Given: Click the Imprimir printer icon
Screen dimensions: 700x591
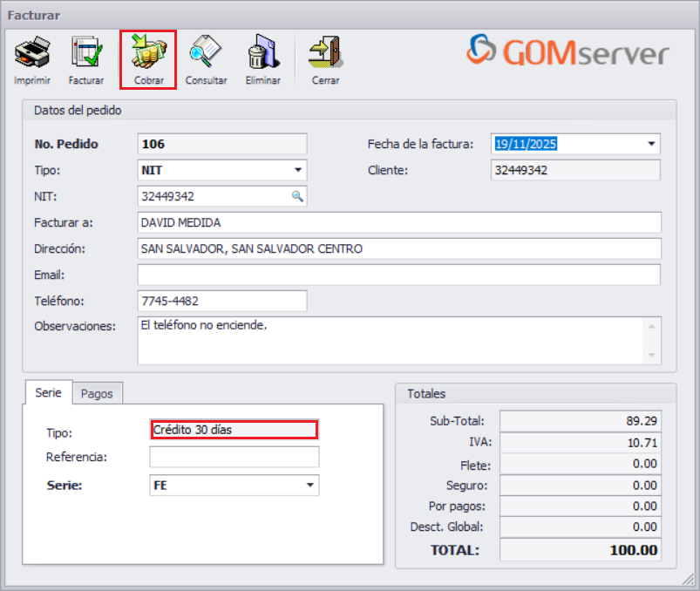Looking at the screenshot, I should click(x=31, y=51).
